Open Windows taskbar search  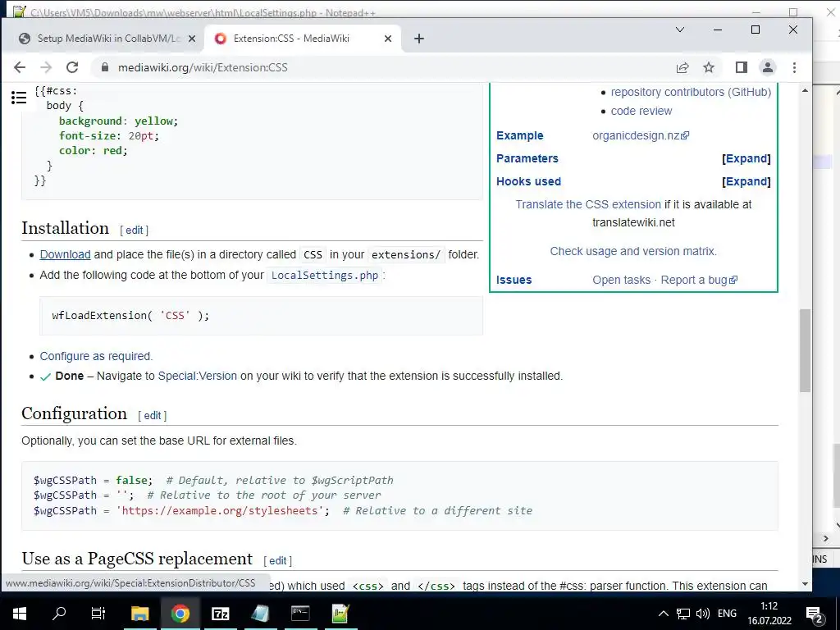[59, 614]
